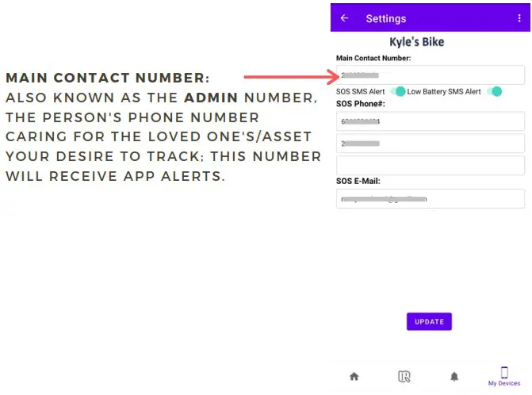Select the My Devices tab label

click(x=504, y=384)
